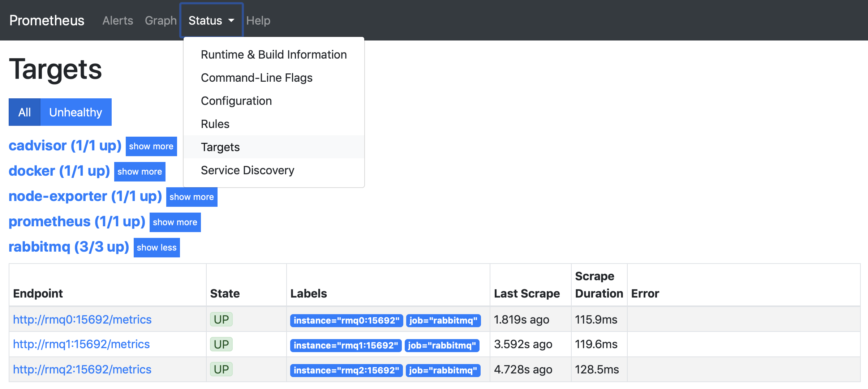This screenshot has width=868, height=389.
Task: Open the Help page
Action: tap(258, 20)
